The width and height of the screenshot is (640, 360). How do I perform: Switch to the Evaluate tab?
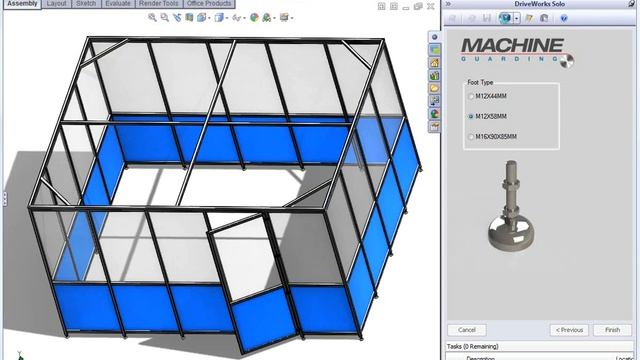click(118, 4)
